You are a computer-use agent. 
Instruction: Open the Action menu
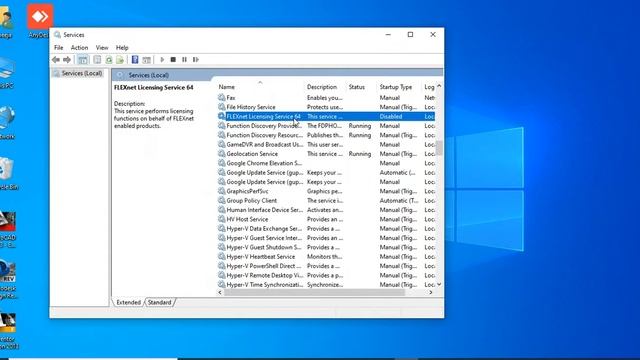coord(79,48)
